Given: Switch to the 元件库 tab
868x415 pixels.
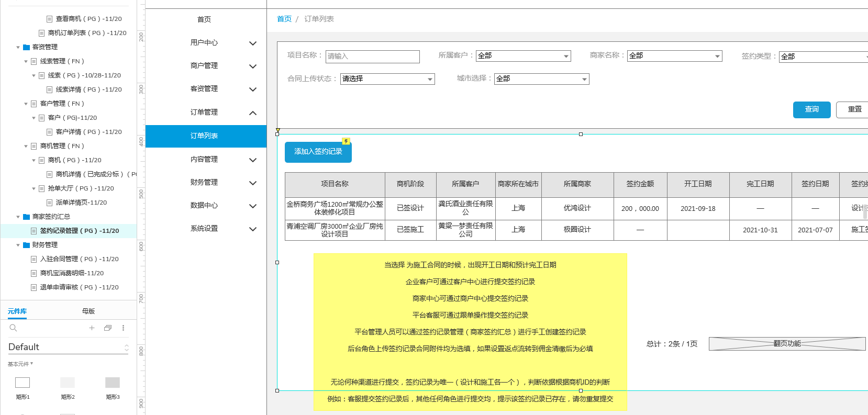Looking at the screenshot, I should point(17,311).
